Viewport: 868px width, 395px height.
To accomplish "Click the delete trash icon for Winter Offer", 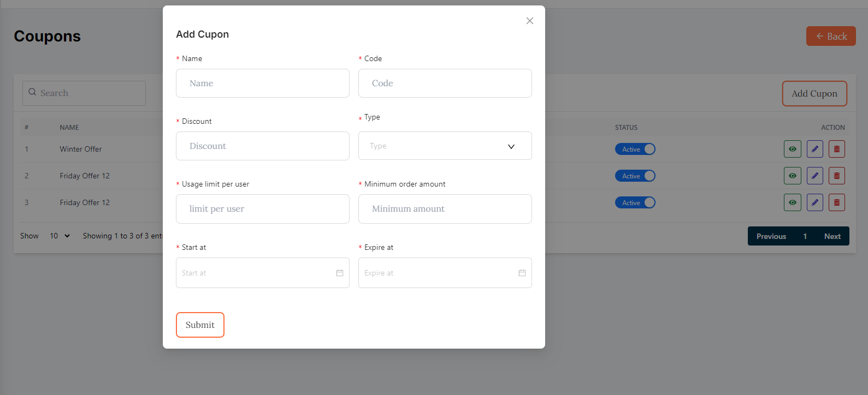I will (836, 149).
